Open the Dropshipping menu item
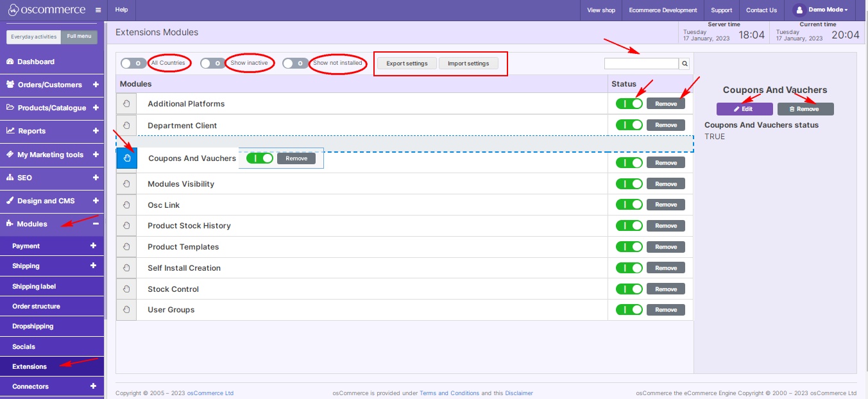868x399 pixels. coord(52,326)
